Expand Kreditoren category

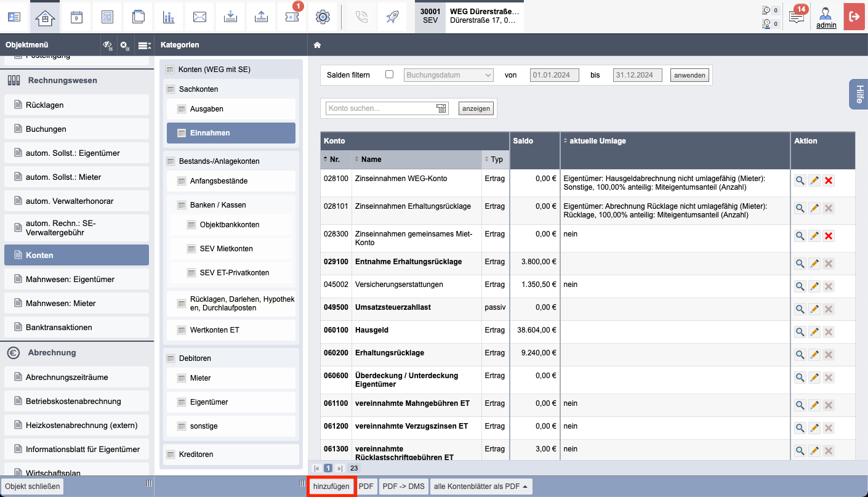231,455
